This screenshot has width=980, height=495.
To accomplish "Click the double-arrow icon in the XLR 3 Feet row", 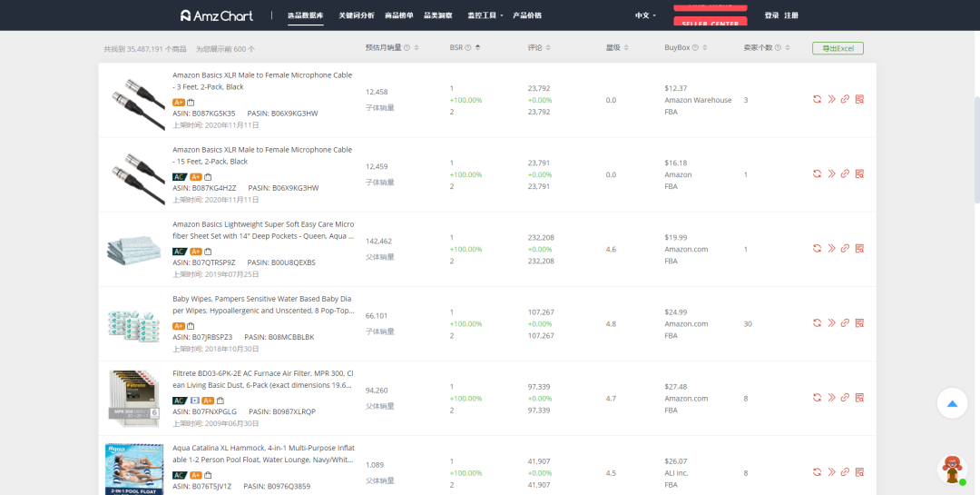I will (x=831, y=99).
